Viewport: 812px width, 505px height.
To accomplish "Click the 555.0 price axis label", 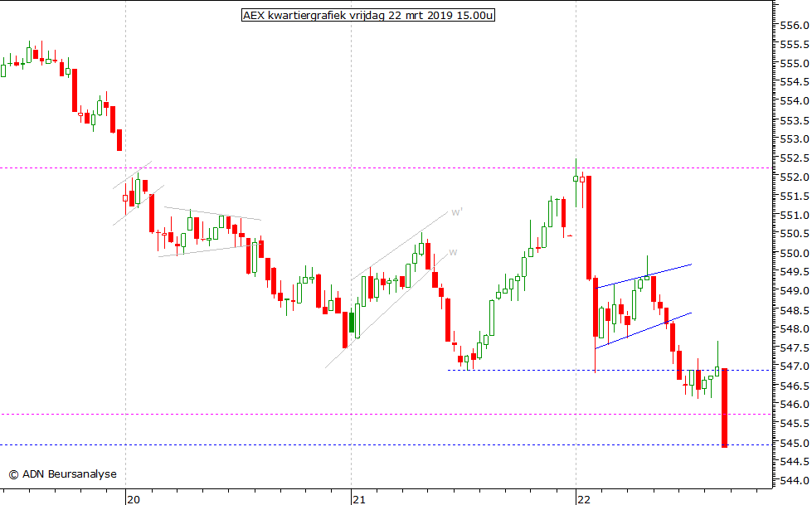I will click(795, 64).
